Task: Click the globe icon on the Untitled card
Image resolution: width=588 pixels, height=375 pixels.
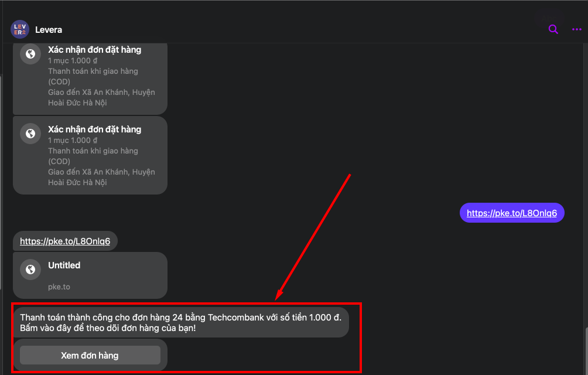Action: [30, 270]
